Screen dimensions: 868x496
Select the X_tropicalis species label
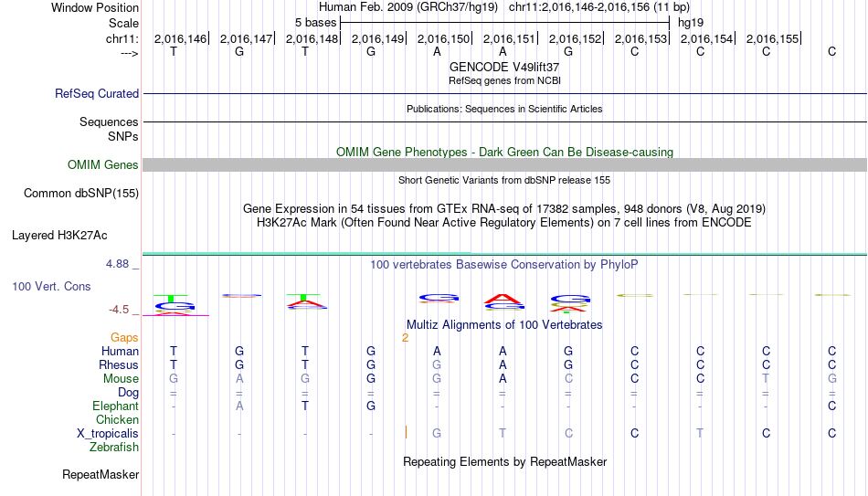(x=108, y=434)
